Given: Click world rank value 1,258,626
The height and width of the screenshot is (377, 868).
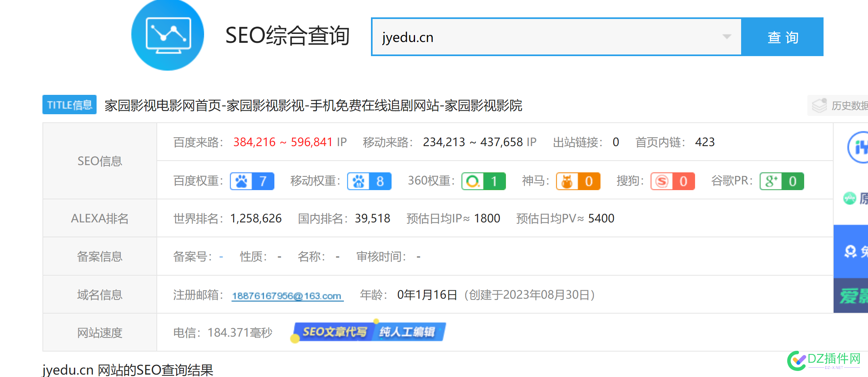Looking at the screenshot, I should [256, 218].
